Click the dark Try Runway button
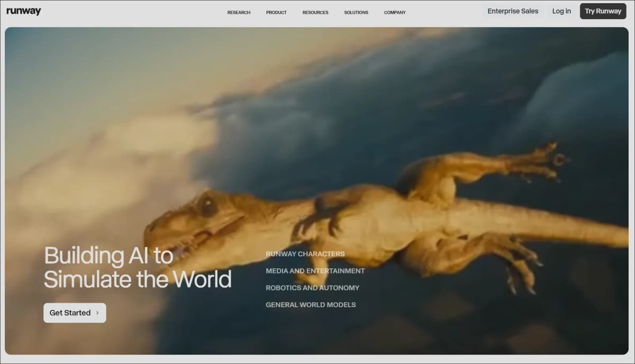635x364 pixels. pos(603,11)
